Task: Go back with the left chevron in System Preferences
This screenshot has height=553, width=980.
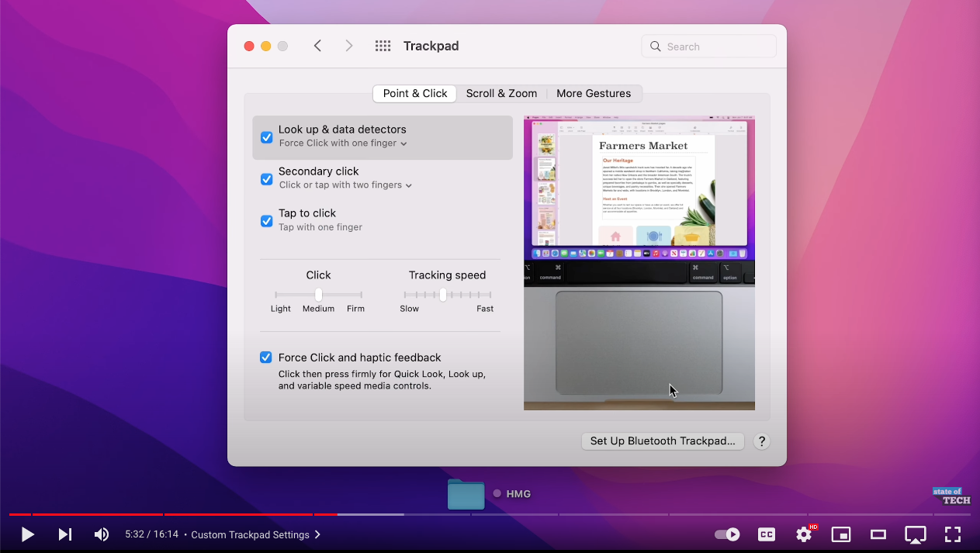Action: click(x=317, y=46)
